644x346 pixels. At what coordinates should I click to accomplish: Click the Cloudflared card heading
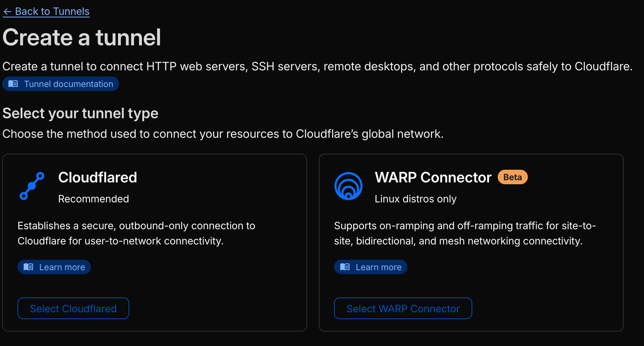tap(97, 177)
